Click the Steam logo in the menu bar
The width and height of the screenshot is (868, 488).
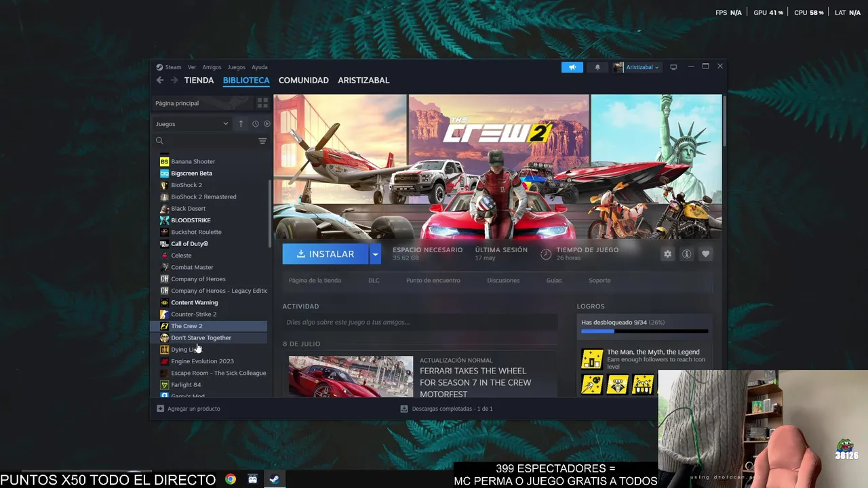(159, 67)
